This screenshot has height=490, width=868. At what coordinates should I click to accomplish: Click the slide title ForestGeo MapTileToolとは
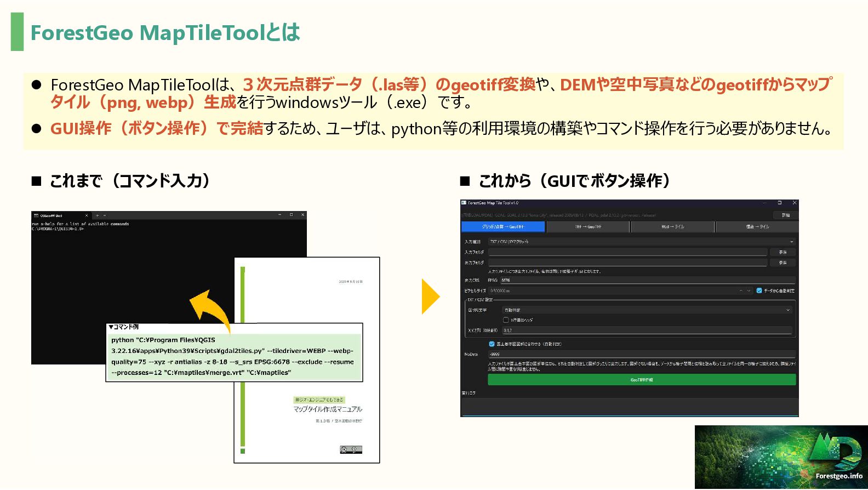point(165,33)
